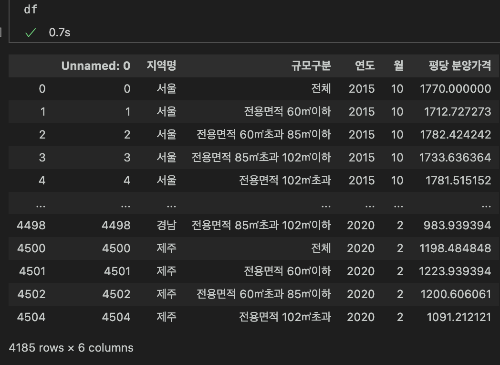Select the price value 1770.000000
This screenshot has height=365, width=500.
tap(455, 89)
